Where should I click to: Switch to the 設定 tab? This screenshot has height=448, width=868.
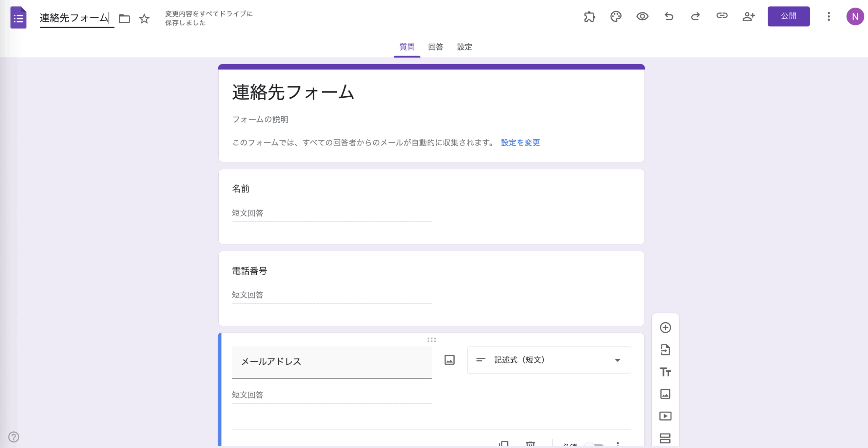click(464, 47)
